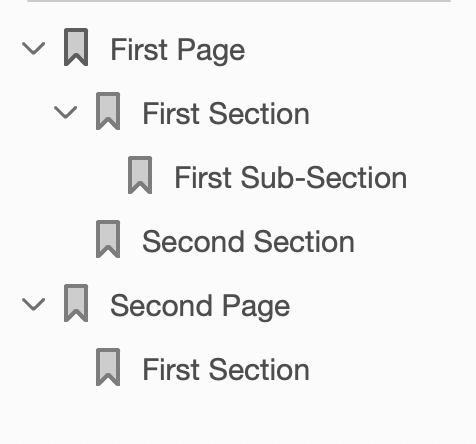Jump to the First Sub-Section bookmark label

tap(291, 178)
